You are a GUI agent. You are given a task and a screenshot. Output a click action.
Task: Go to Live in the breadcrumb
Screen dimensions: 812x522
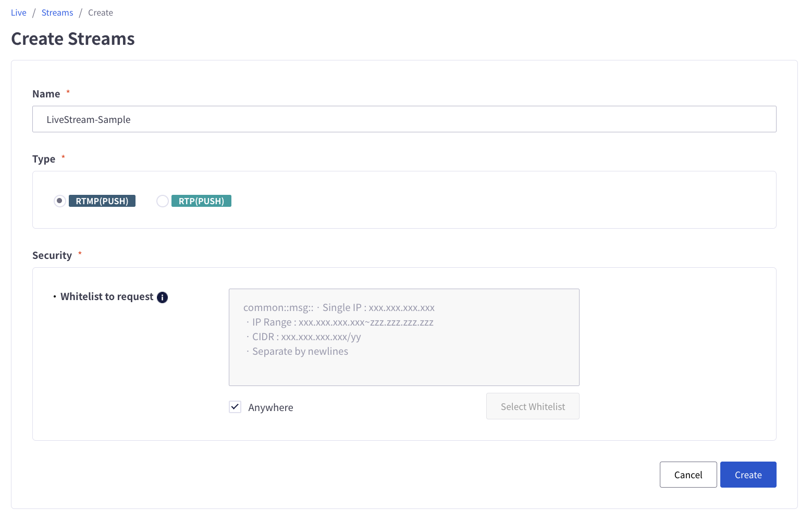(x=19, y=13)
